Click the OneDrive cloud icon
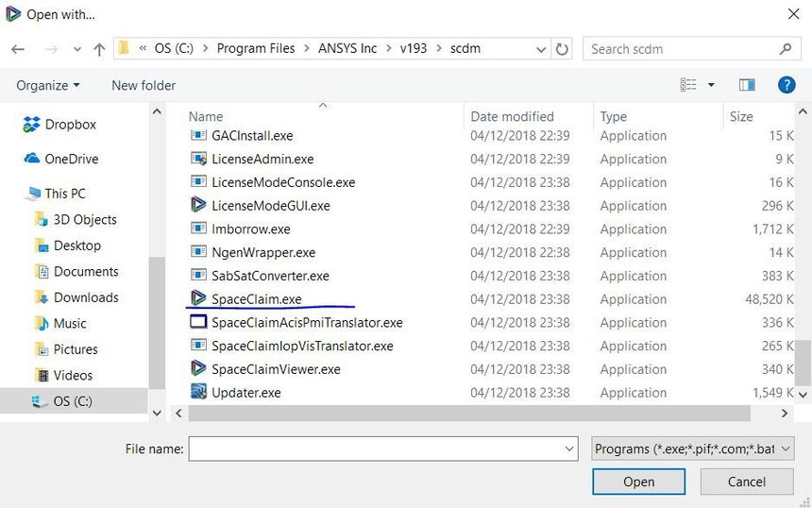812x508 pixels. click(x=31, y=158)
